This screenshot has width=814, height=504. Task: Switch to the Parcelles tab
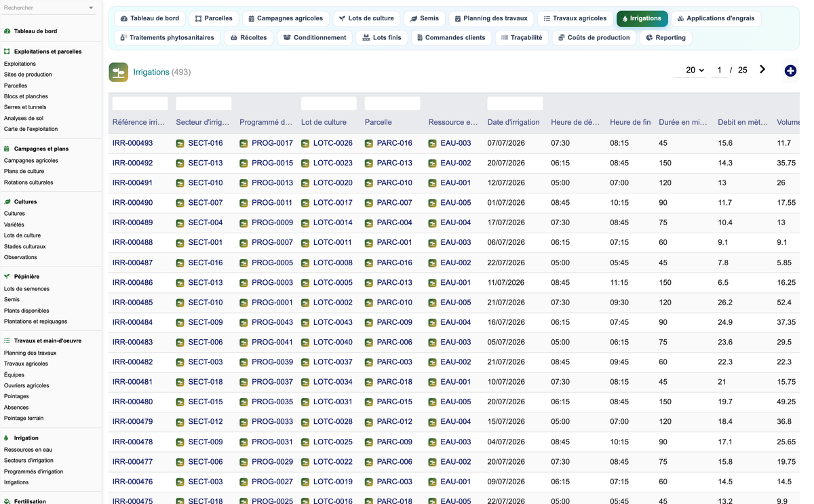[x=214, y=18]
